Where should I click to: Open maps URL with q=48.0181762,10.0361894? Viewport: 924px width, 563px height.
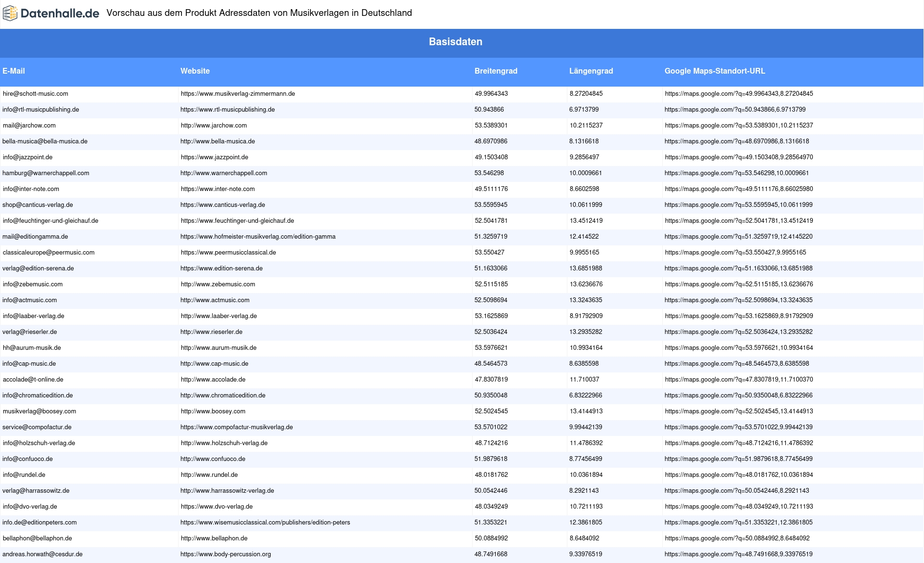739,475
